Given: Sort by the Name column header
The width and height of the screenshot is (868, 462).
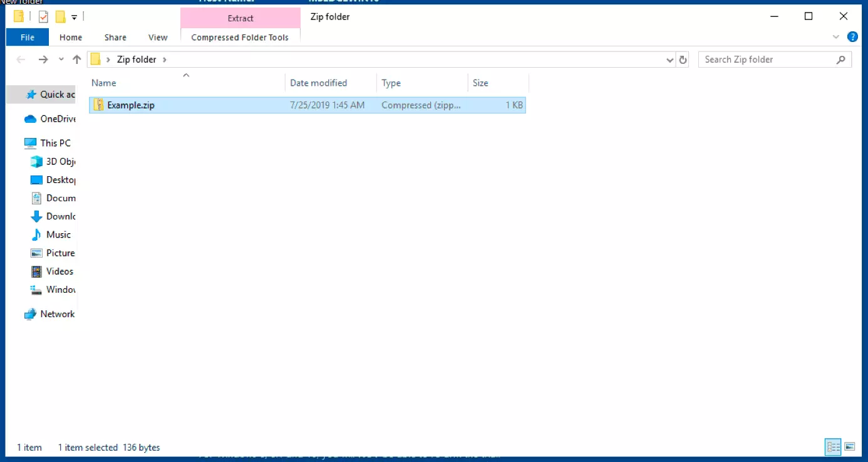Looking at the screenshot, I should pos(187,83).
